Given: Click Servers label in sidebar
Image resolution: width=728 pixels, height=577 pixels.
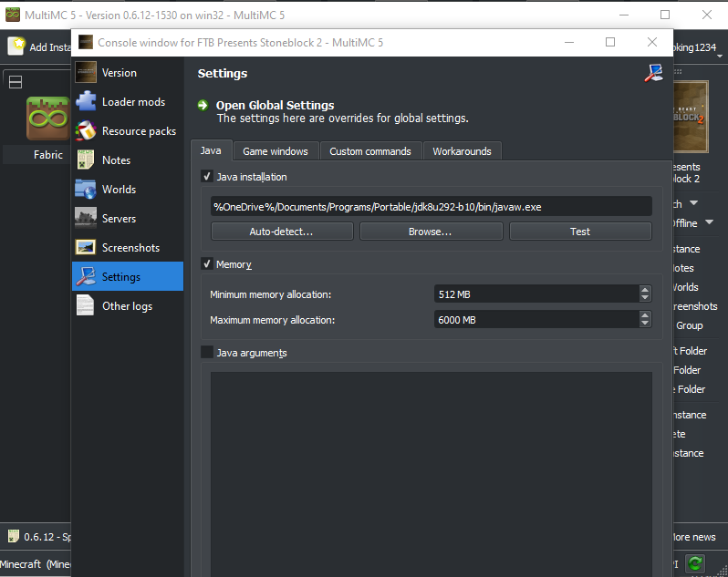Looking at the screenshot, I should [120, 219].
